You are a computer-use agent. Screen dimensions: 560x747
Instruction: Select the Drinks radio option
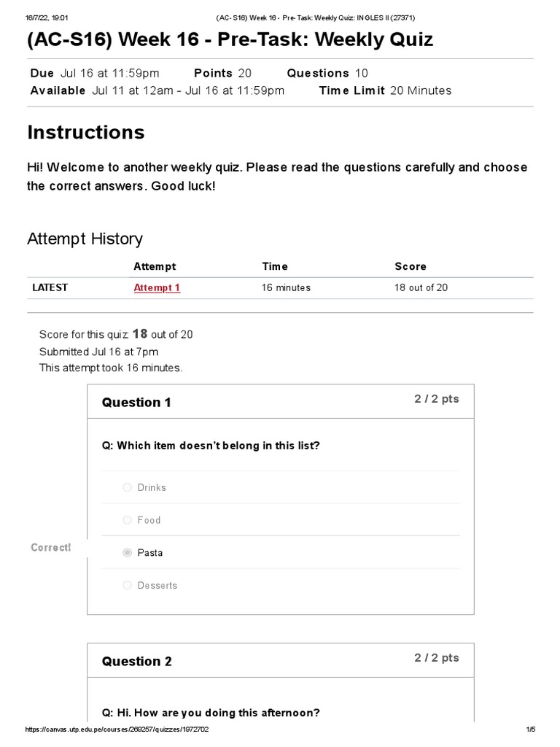pyautogui.click(x=128, y=487)
